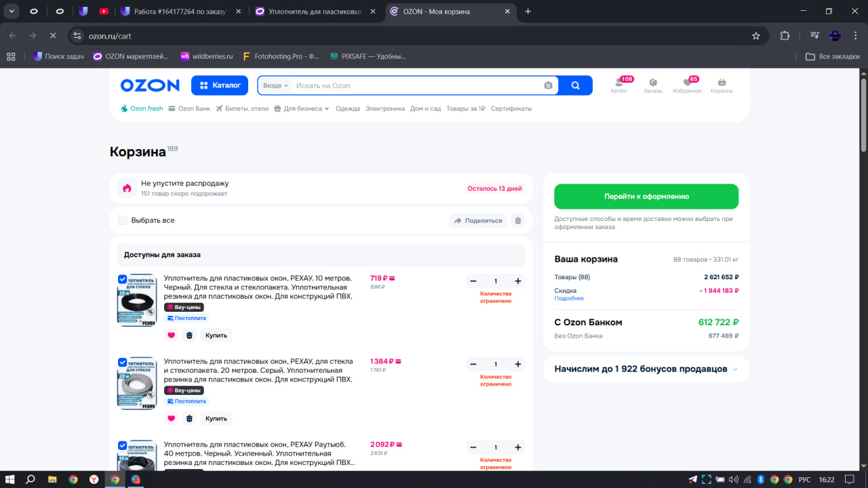The image size is (868, 488).
Task: Expand the Для бизнеса dropdown
Action: tap(302, 108)
